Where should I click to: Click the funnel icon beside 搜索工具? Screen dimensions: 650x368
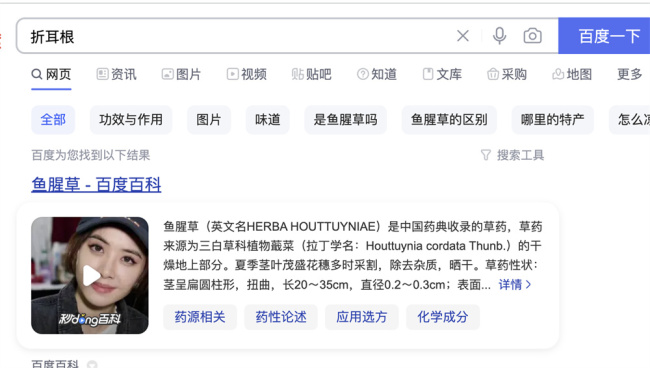coord(486,155)
